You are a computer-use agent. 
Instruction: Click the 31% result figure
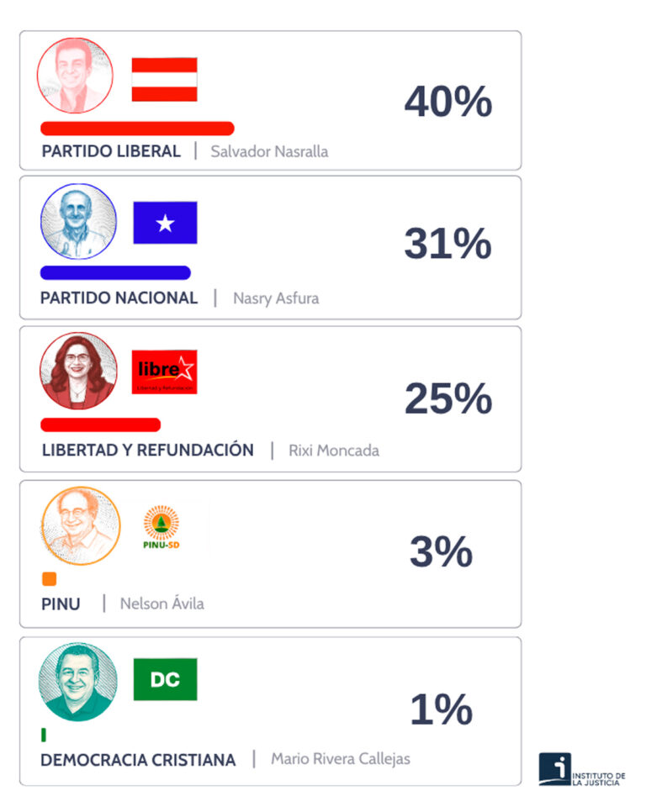click(447, 244)
